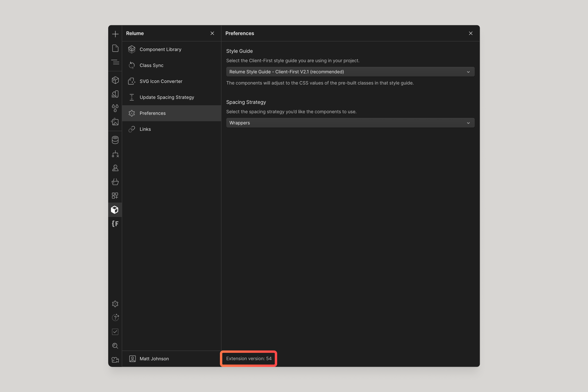
Task: Open the Style selectors droplets icon
Action: (115, 108)
